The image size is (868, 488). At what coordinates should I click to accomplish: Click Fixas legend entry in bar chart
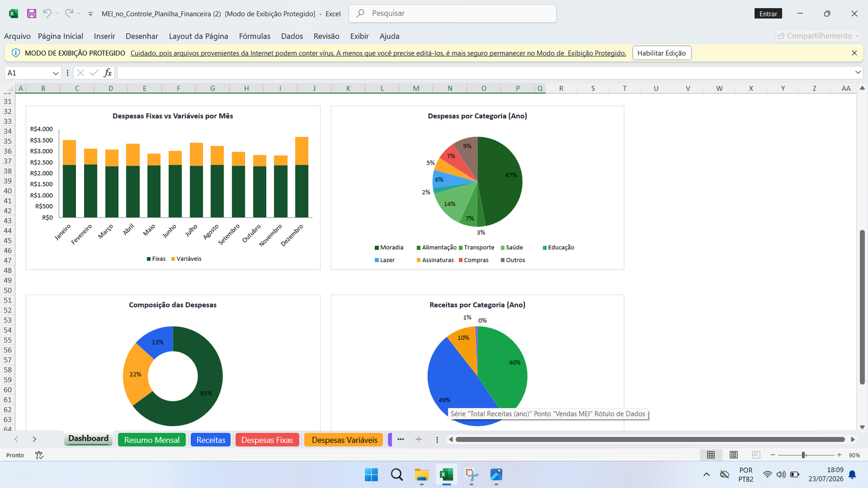tap(156, 259)
